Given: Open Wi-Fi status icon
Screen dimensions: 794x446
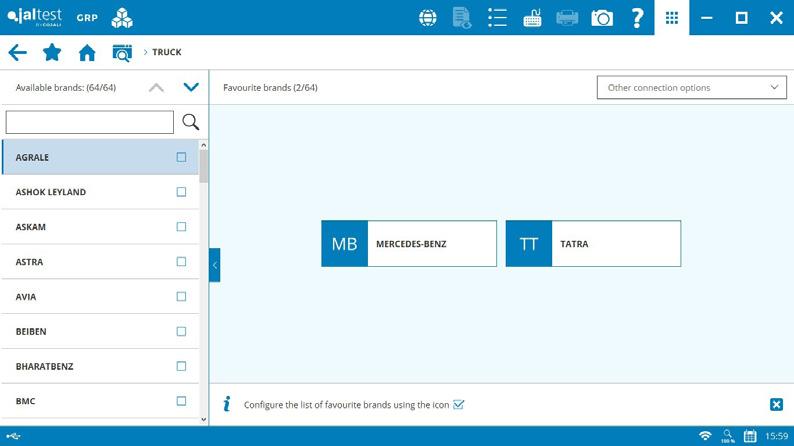Looking at the screenshot, I should coord(705,436).
